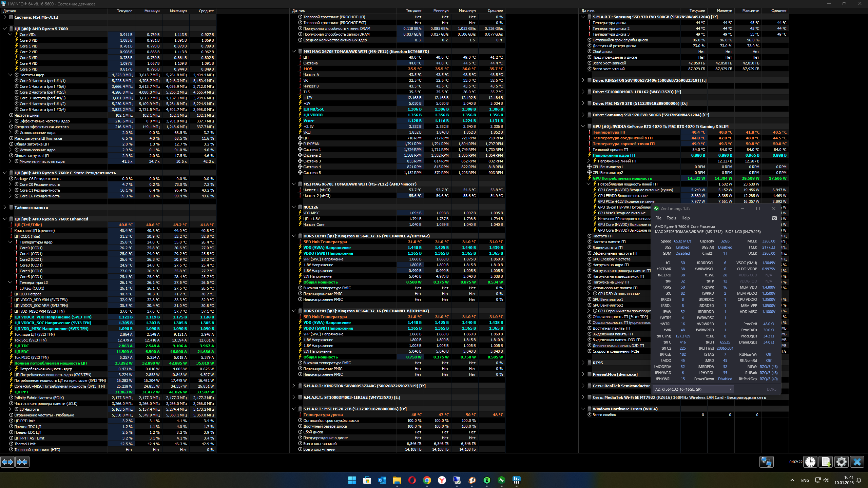Click the blue X close sensors icon
Image resolution: width=868 pixels, height=488 pixels.
click(x=857, y=462)
